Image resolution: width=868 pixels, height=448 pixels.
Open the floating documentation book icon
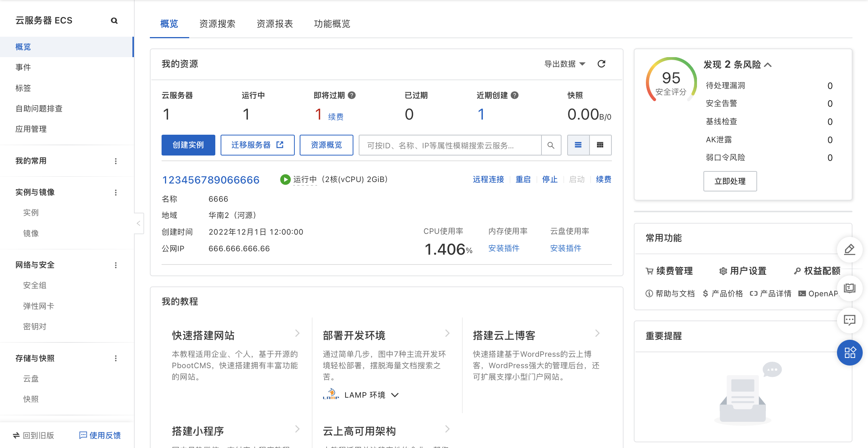pyautogui.click(x=849, y=288)
